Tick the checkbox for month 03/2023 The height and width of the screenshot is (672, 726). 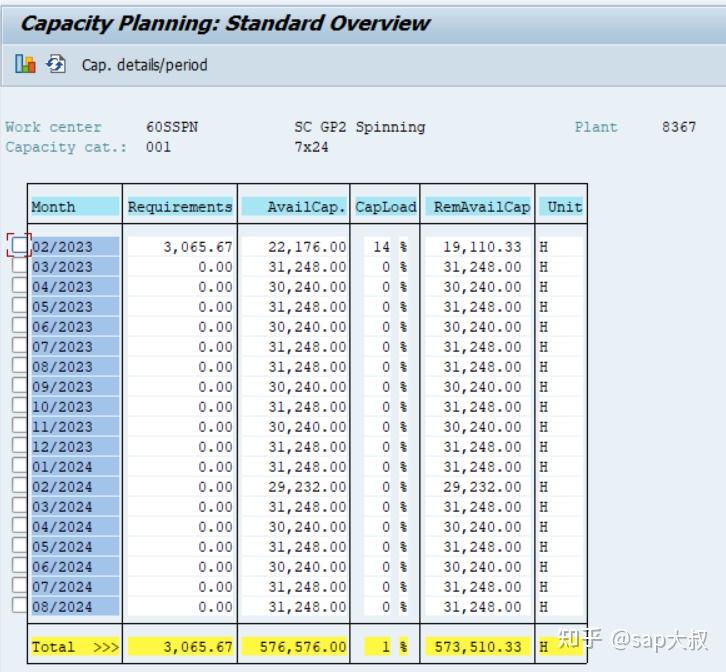pyautogui.click(x=19, y=265)
